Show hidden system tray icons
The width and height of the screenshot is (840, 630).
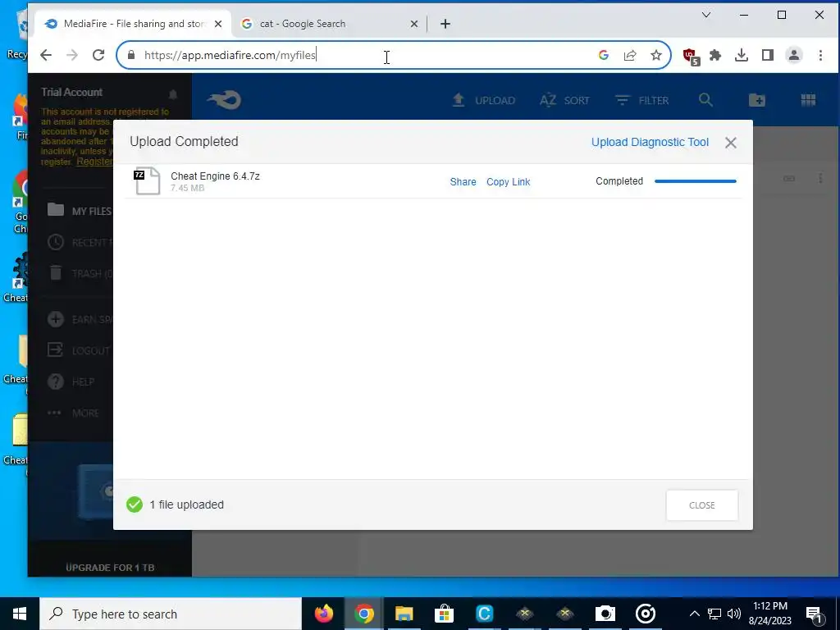coord(694,614)
